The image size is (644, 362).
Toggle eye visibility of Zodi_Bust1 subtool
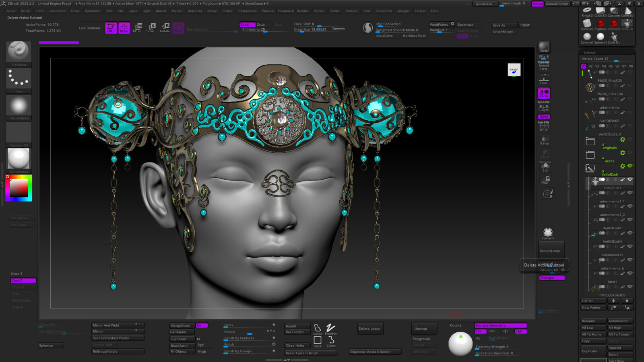click(x=630, y=179)
